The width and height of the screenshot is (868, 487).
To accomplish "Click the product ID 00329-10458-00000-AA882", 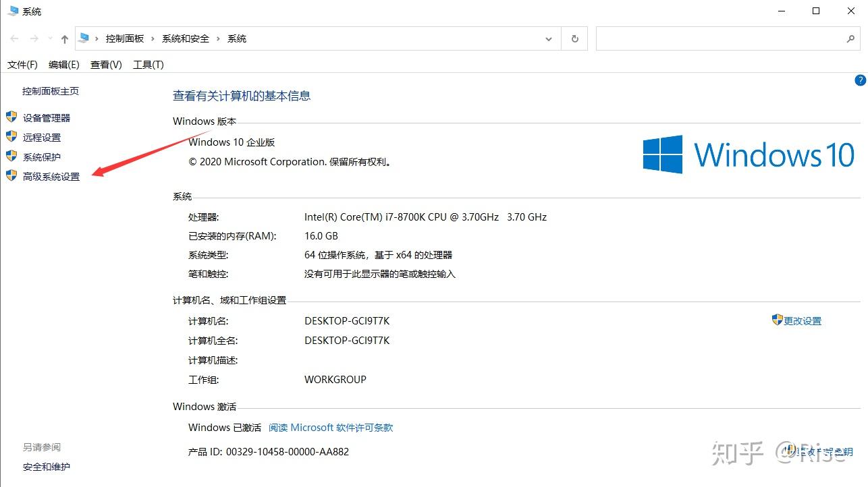I will tap(288, 452).
